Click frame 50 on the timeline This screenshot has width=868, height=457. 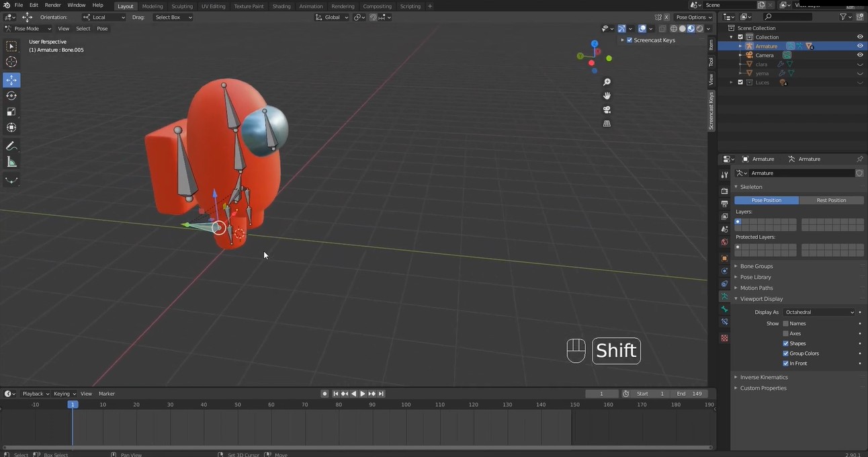238,405
